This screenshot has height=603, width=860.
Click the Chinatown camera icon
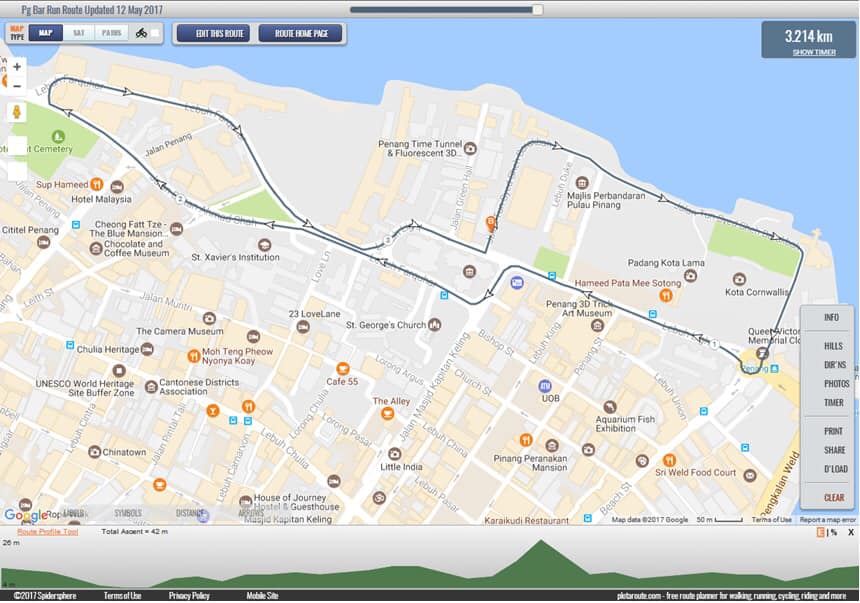coord(94,452)
